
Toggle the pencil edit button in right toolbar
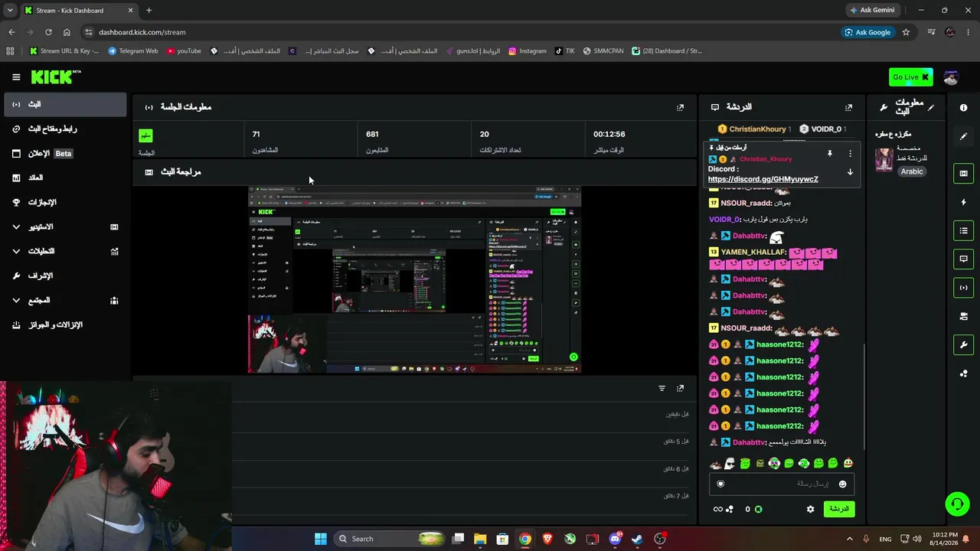(x=963, y=136)
